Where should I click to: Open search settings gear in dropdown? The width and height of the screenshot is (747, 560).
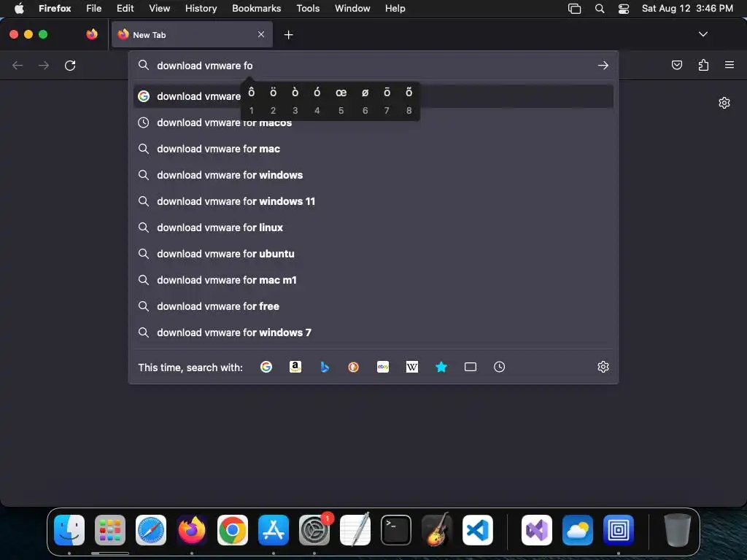[603, 367]
